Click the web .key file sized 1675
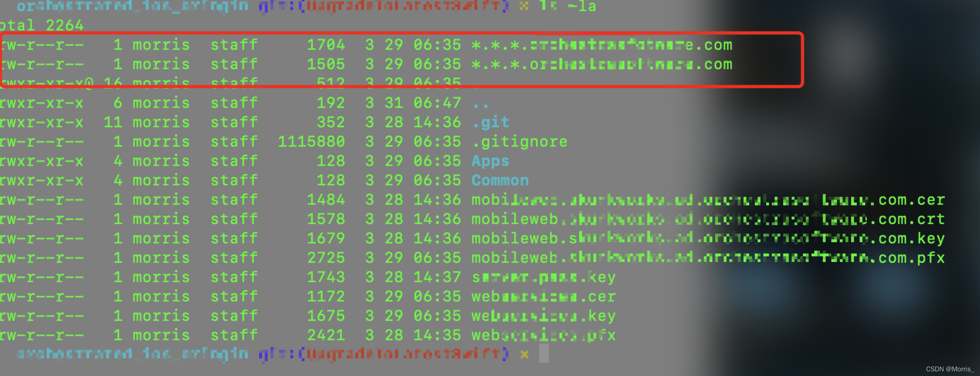This screenshot has height=376, width=980. click(544, 315)
